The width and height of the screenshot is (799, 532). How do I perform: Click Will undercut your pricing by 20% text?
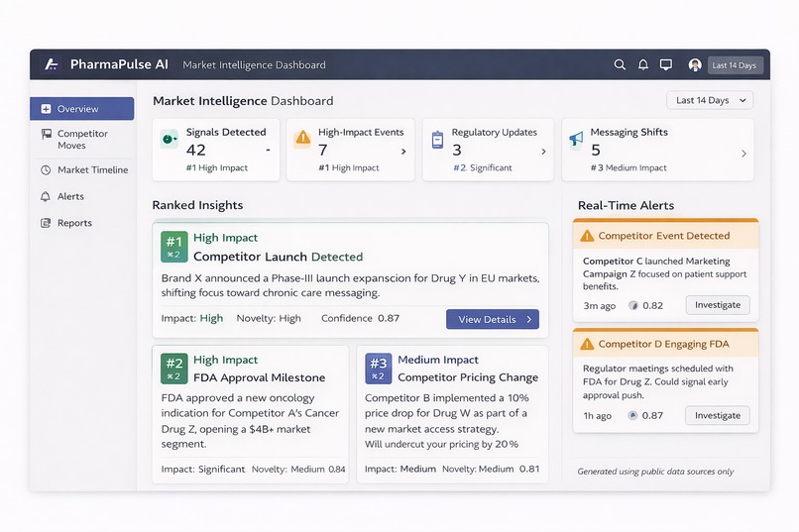click(441, 444)
